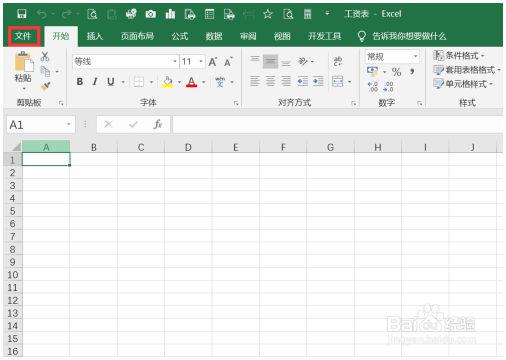Click the comma style icon

pos(413,71)
